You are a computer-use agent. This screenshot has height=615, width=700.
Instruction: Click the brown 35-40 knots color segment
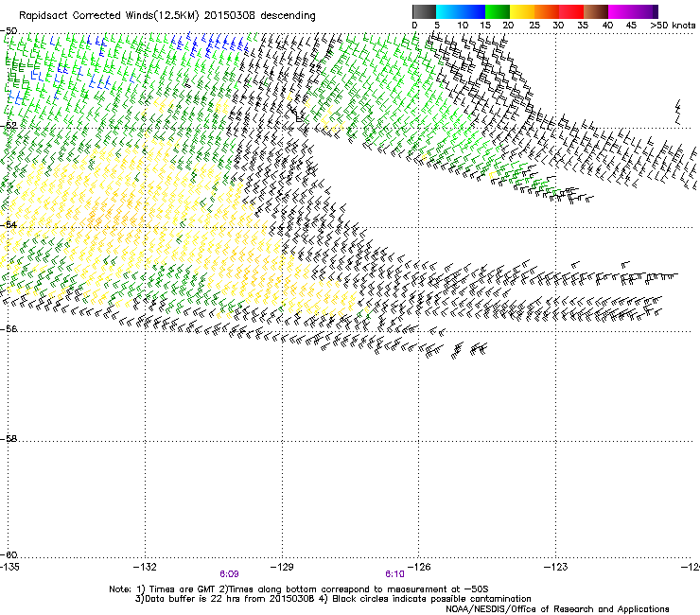[596, 11]
